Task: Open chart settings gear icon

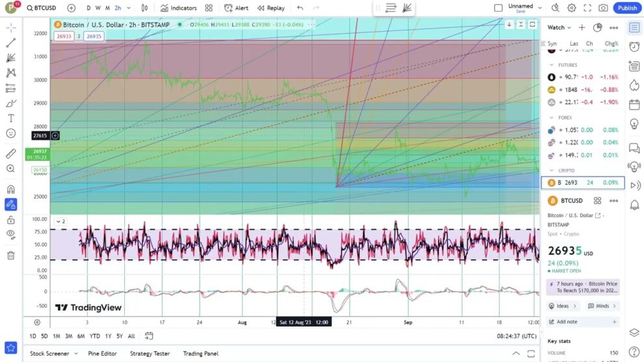Action: [571, 8]
